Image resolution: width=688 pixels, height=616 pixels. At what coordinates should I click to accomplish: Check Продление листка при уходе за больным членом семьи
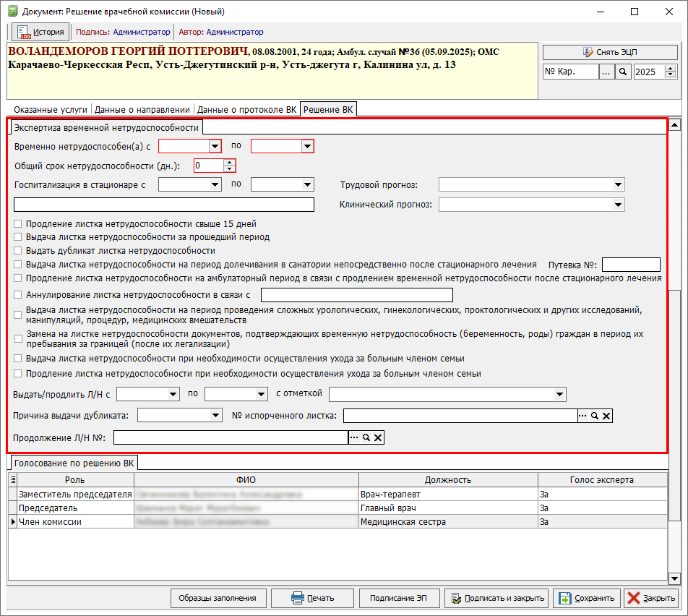pyautogui.click(x=17, y=374)
